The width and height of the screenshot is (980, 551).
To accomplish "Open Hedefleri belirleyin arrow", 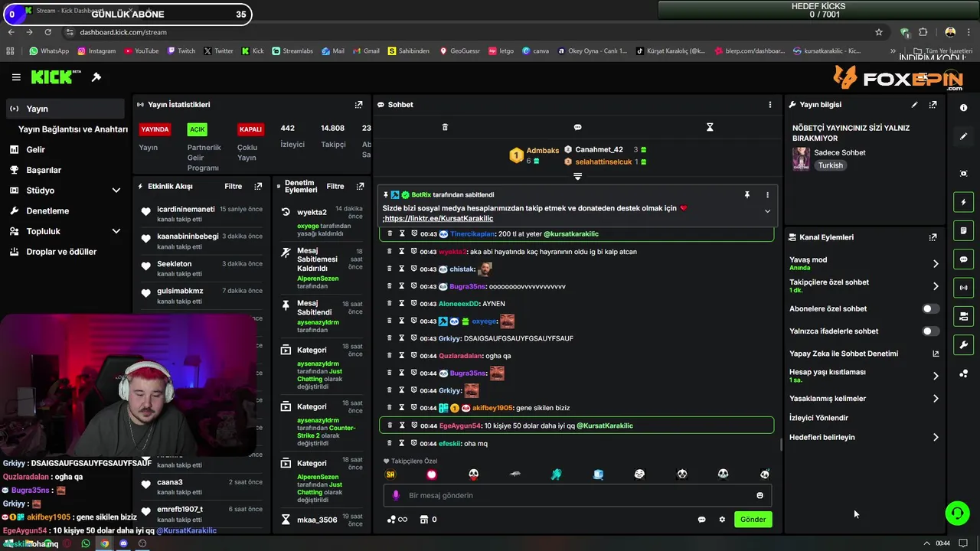I will click(936, 438).
